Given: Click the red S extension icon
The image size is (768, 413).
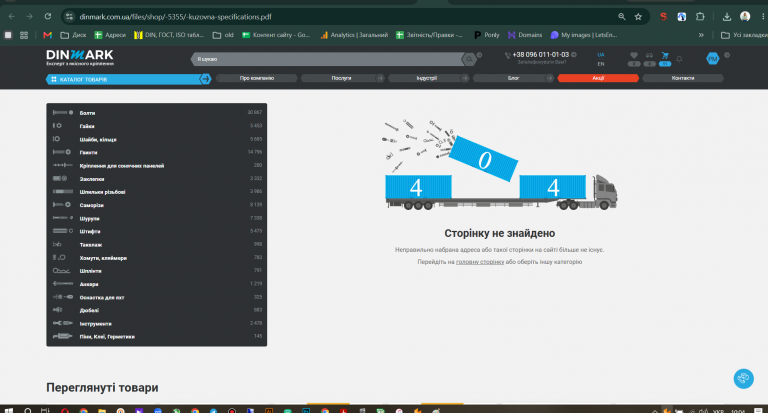Looking at the screenshot, I should (663, 17).
